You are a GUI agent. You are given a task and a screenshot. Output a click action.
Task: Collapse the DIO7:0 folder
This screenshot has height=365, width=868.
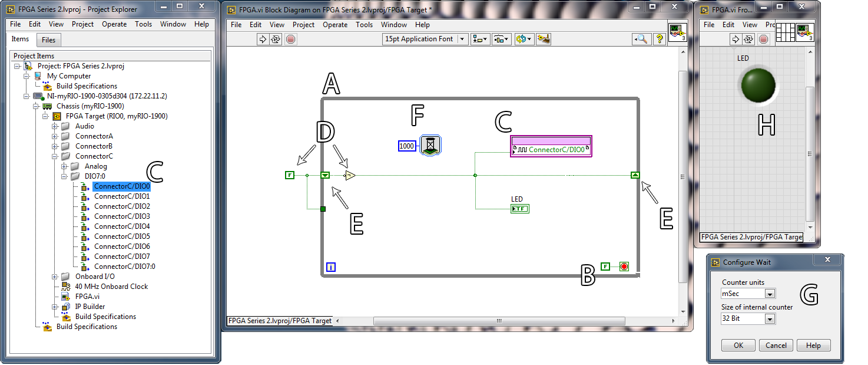pos(65,176)
